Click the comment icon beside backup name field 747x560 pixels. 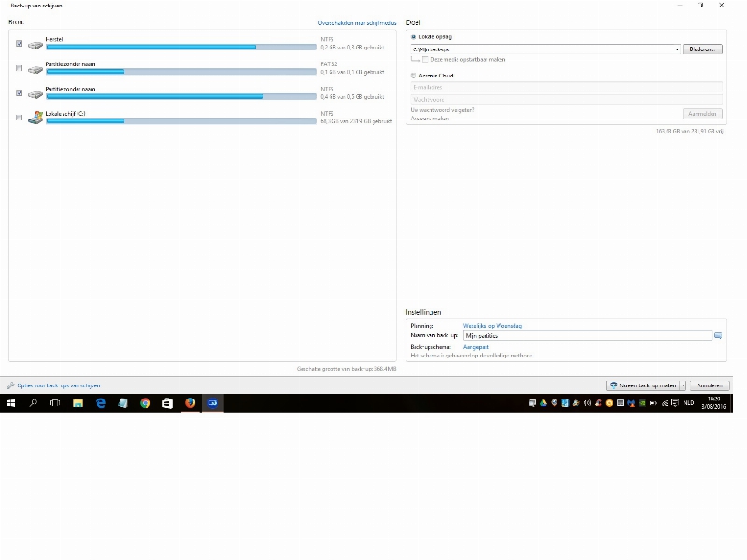click(718, 335)
